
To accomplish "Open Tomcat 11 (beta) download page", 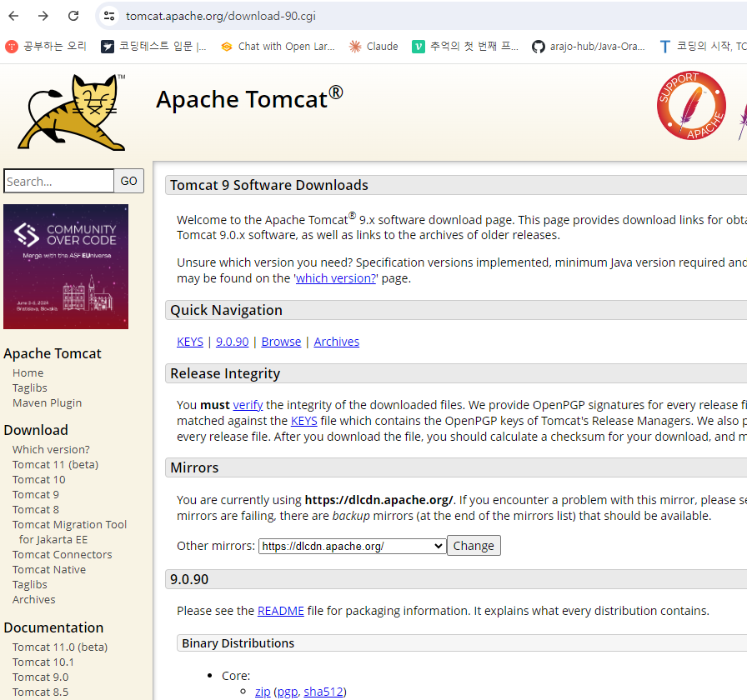I will point(55,465).
